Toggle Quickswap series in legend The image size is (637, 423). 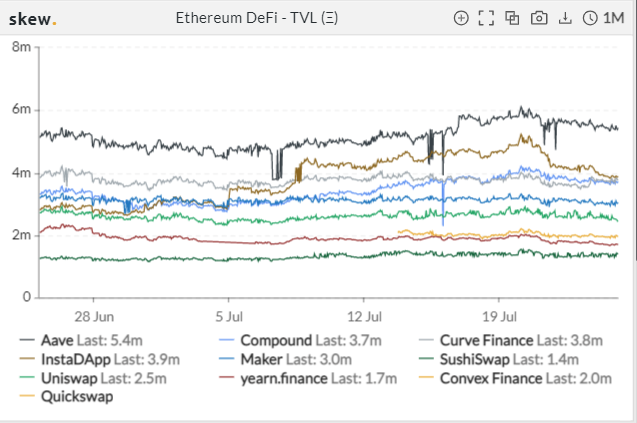(x=66, y=397)
